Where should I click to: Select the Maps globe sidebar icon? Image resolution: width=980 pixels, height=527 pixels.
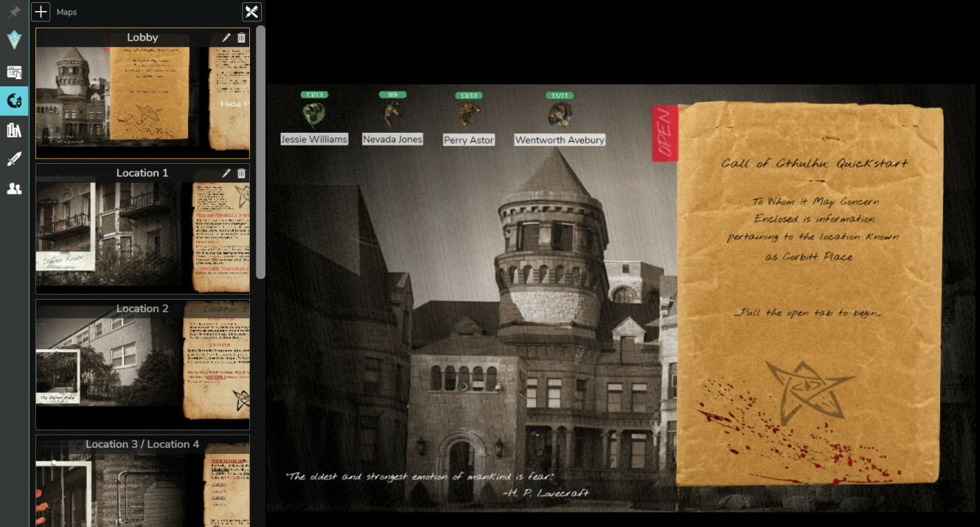click(14, 101)
